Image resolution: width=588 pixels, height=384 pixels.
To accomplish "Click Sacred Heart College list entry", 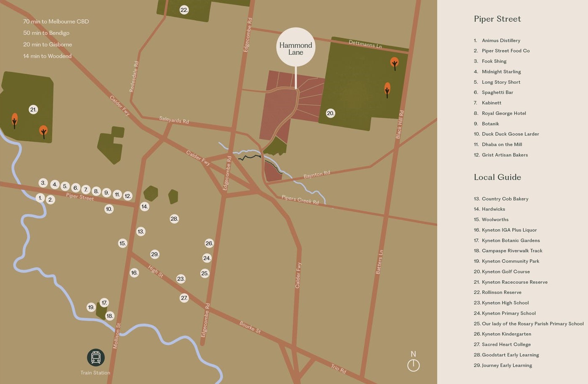I will click(506, 344).
